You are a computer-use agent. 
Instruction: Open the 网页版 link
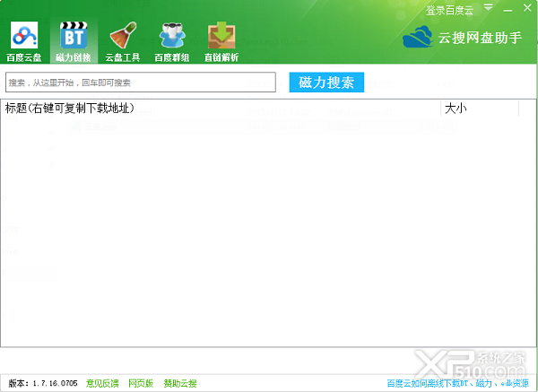point(141,383)
